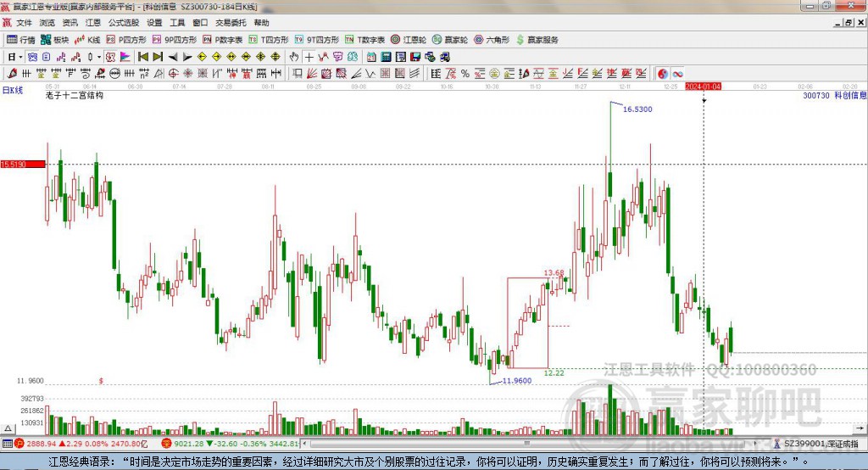Open the P数字表 number table
This screenshot has width=868, height=470.
(x=223, y=39)
